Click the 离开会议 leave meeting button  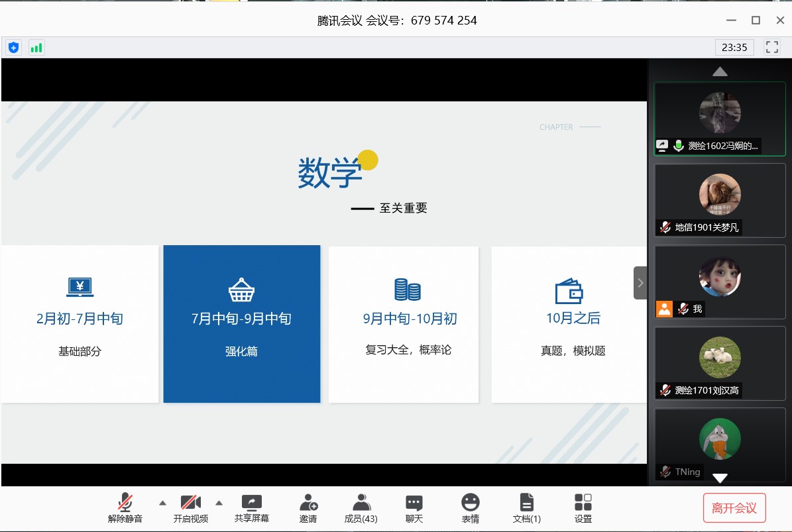pyautogui.click(x=734, y=508)
